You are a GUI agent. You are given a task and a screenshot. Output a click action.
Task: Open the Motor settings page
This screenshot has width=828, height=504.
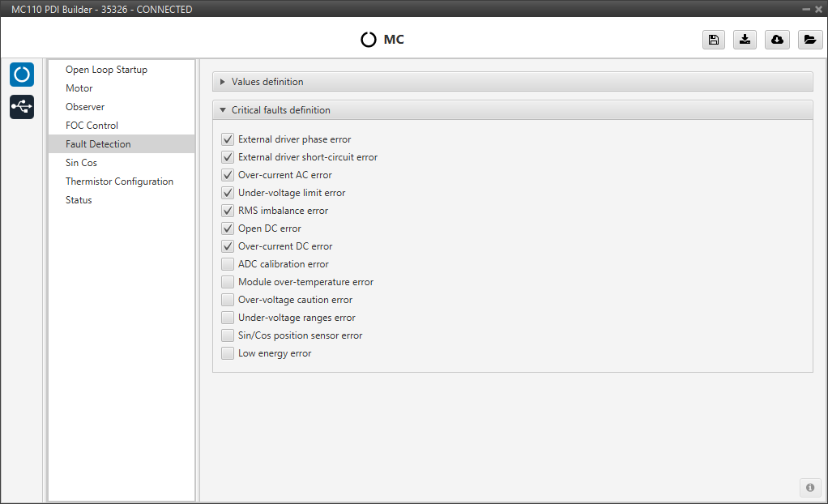click(x=79, y=88)
